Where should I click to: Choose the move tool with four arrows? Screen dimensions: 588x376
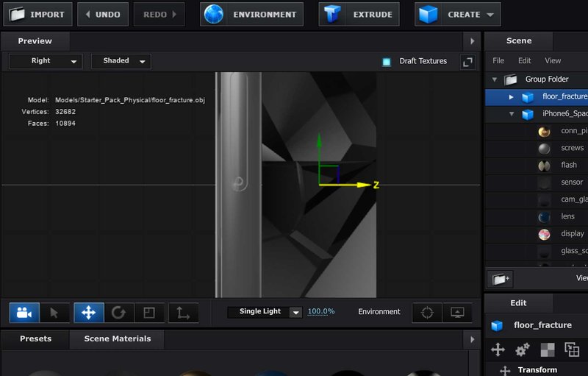click(x=89, y=313)
